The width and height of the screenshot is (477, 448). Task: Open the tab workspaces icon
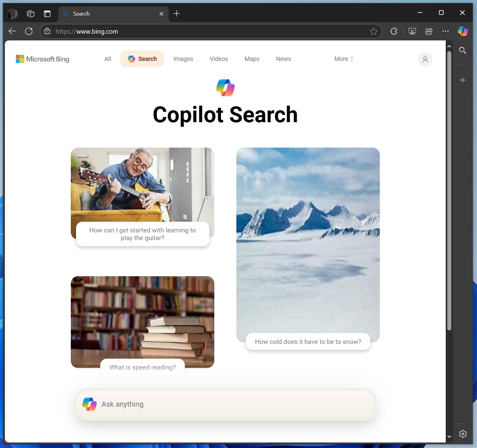(31, 14)
